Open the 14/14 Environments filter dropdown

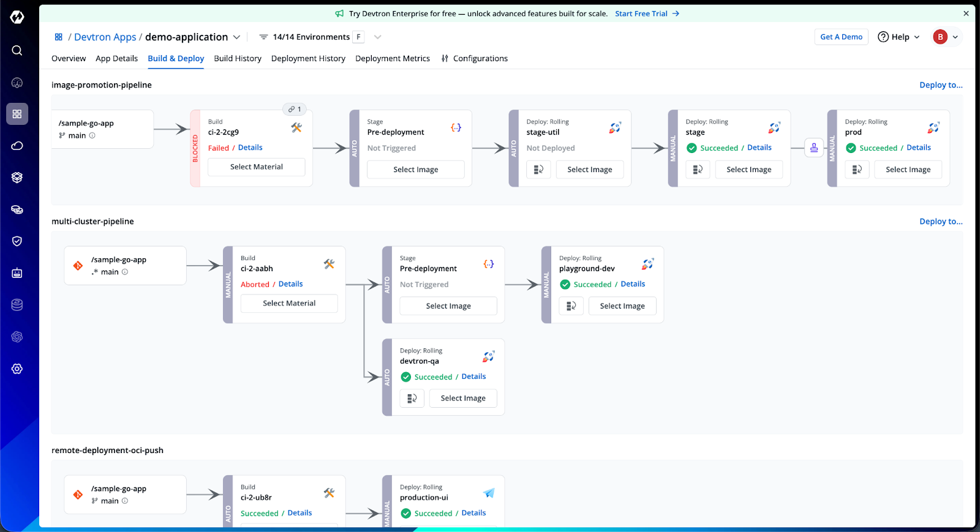[x=377, y=37]
